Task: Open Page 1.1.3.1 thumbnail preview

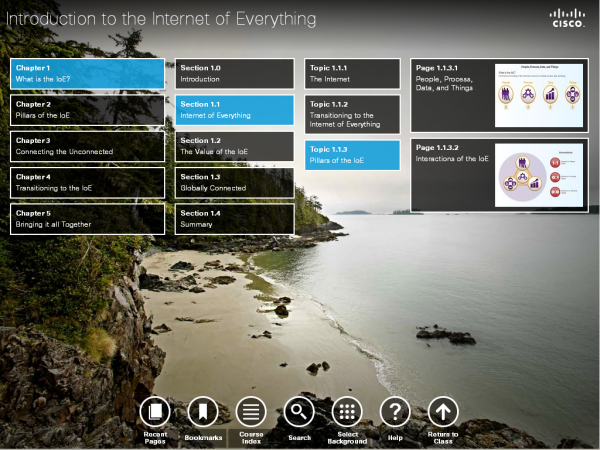Action: (x=539, y=95)
